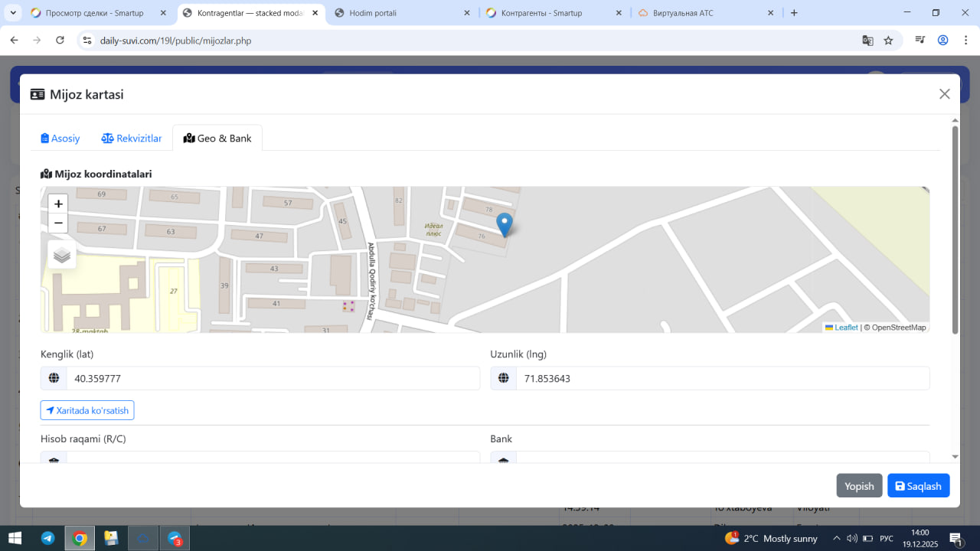Bookmark this page with star icon

[x=888, y=41]
